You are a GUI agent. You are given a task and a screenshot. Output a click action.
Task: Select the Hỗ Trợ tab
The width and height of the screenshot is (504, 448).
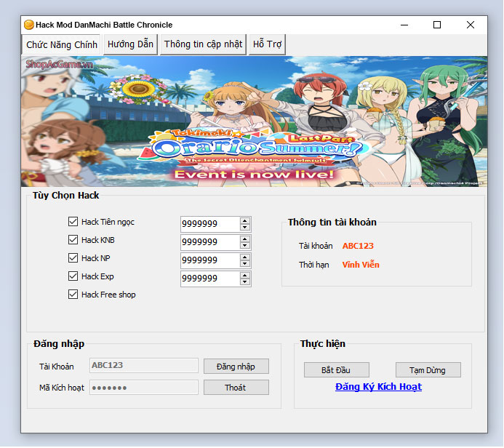267,44
